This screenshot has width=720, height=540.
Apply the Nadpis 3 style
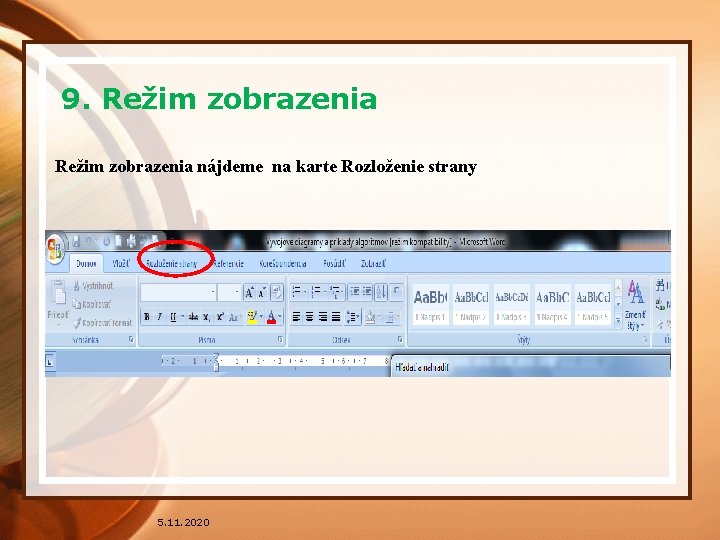click(x=512, y=304)
